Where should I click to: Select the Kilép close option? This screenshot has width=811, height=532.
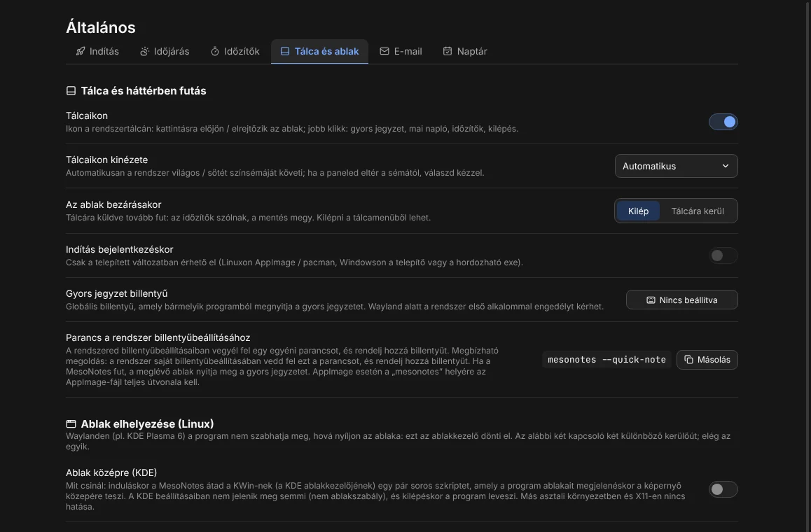pyautogui.click(x=638, y=211)
